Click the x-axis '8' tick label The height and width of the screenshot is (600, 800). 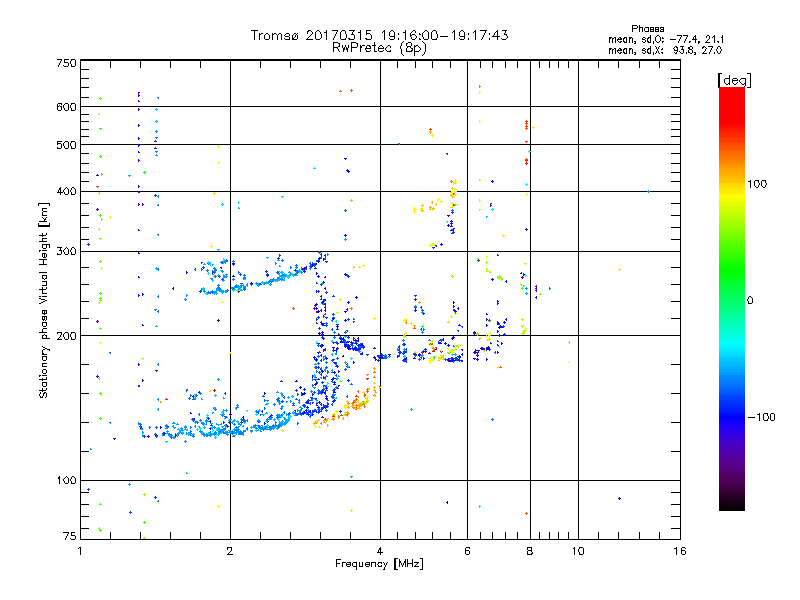pos(530,551)
